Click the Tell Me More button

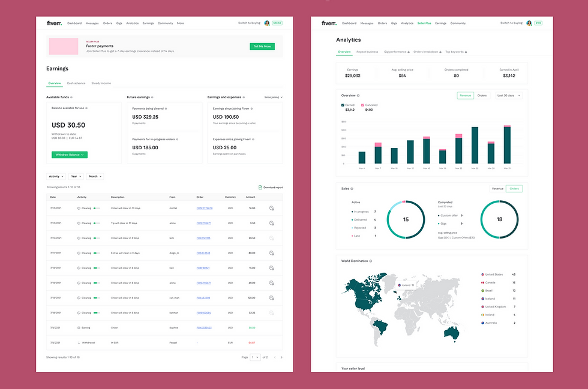click(262, 47)
